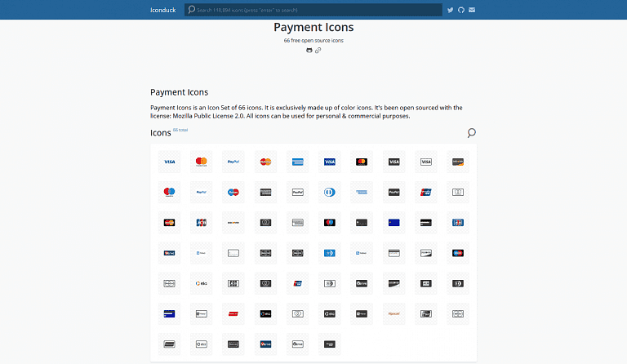The image size is (627, 364).
Task: Open the Iconduck home link
Action: pos(162,10)
